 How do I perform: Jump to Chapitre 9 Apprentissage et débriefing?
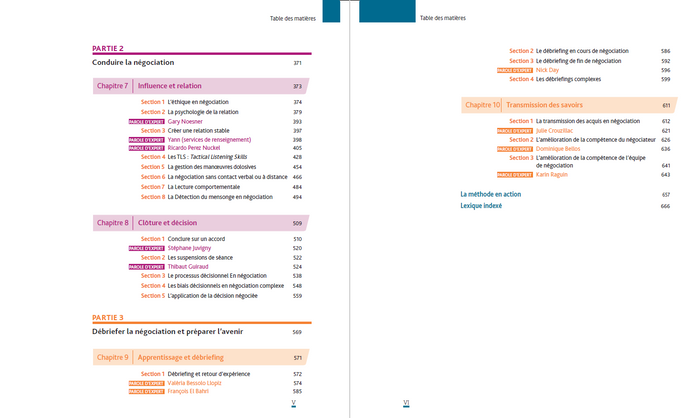pyautogui.click(x=180, y=357)
